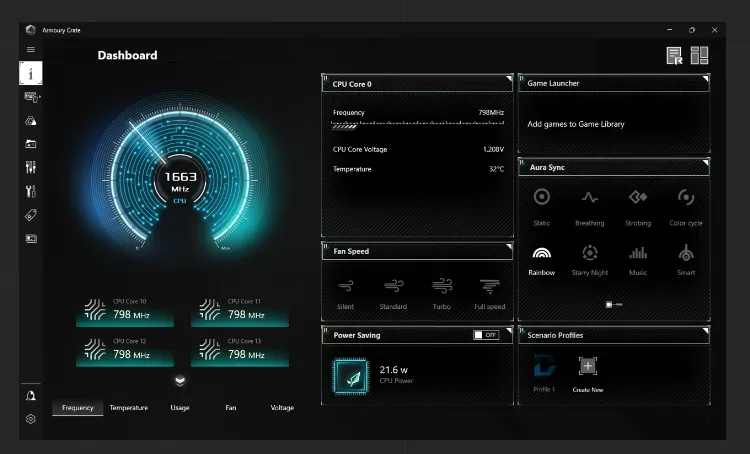Set fan speed to Turbo

441,294
